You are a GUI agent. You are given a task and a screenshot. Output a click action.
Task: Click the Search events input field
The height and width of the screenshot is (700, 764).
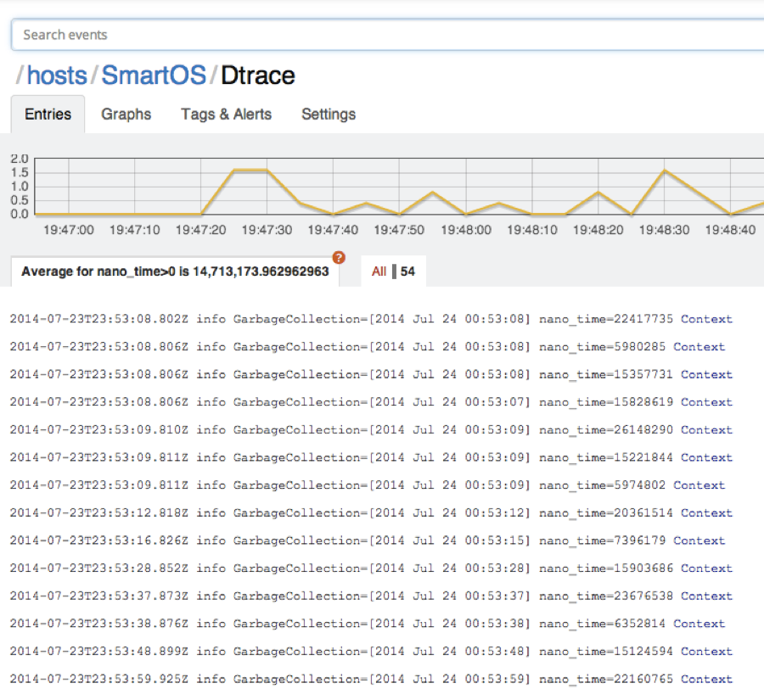click(x=382, y=35)
